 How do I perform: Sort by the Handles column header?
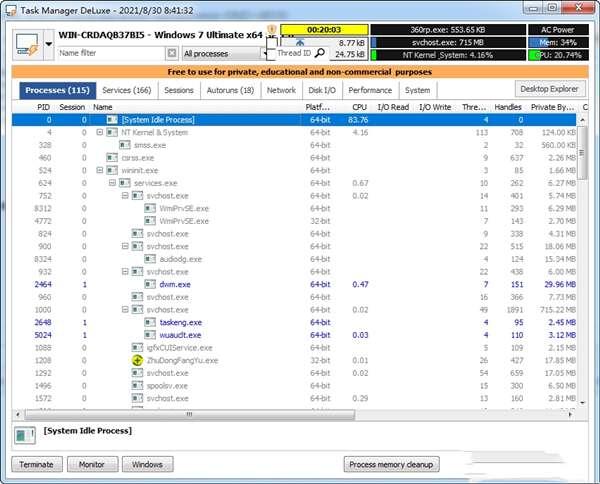tap(508, 107)
